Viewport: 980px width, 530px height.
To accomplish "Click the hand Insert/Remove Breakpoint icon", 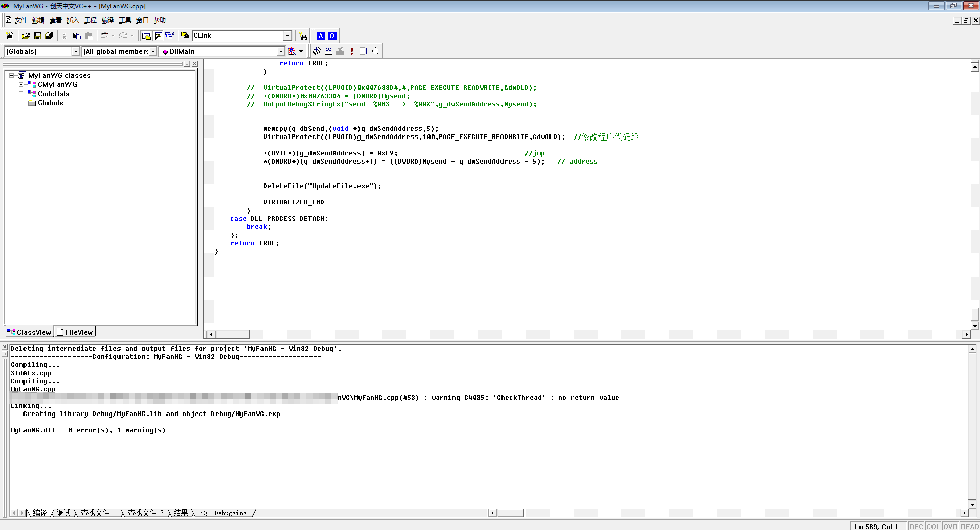I will (375, 51).
